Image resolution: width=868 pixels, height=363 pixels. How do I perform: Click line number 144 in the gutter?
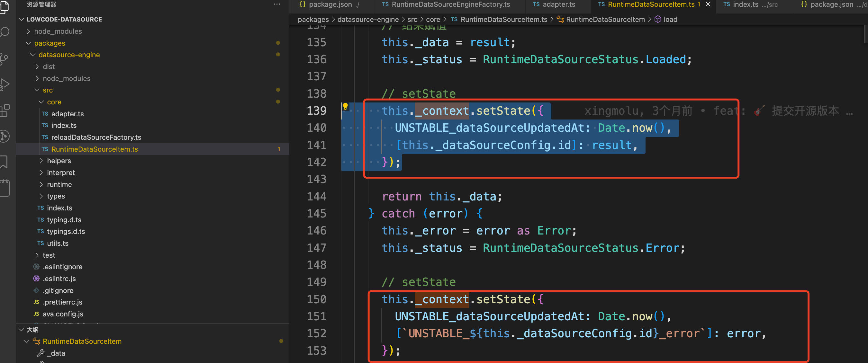(317, 196)
